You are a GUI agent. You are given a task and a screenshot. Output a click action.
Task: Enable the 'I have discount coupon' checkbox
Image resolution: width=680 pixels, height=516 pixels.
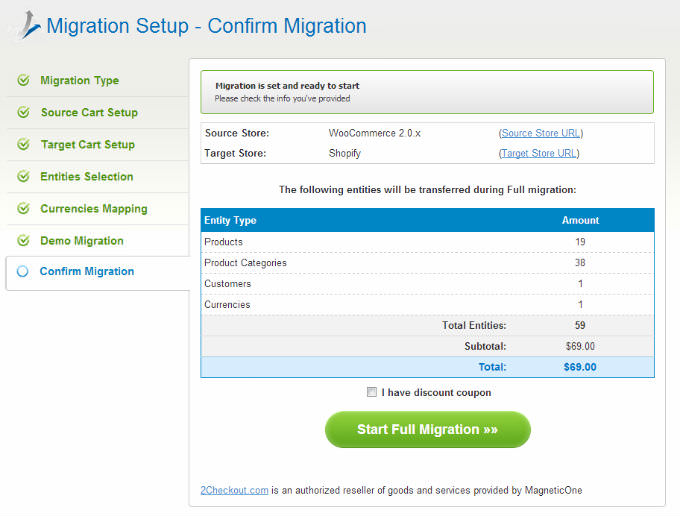[372, 392]
